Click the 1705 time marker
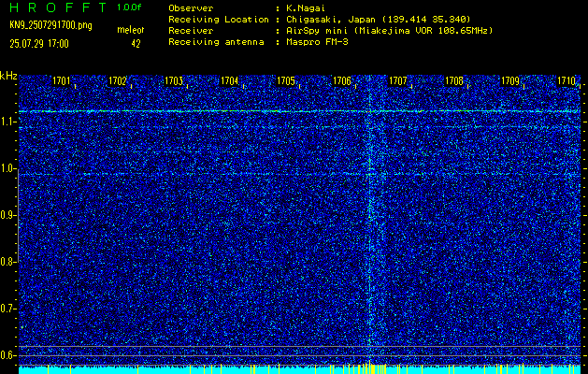Screen dimensions: 588x374 point(286,80)
